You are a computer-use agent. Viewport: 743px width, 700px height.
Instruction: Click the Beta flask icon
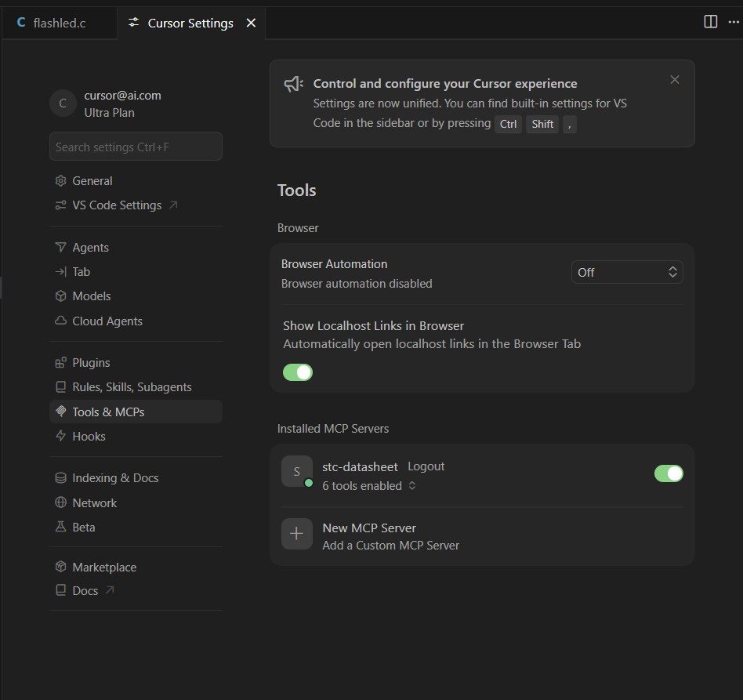tap(60, 527)
